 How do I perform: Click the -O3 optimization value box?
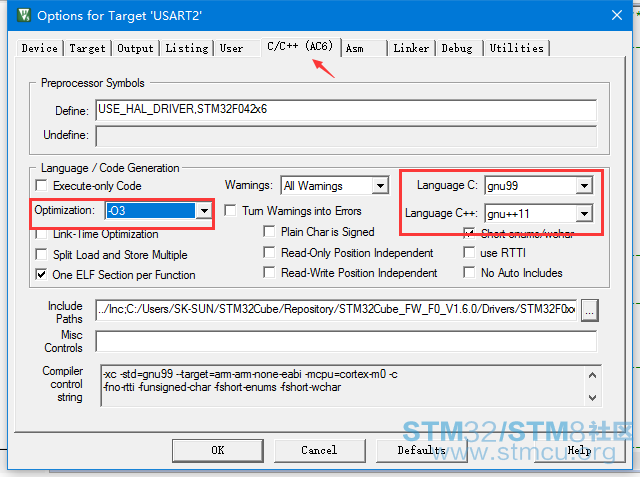[x=151, y=211]
